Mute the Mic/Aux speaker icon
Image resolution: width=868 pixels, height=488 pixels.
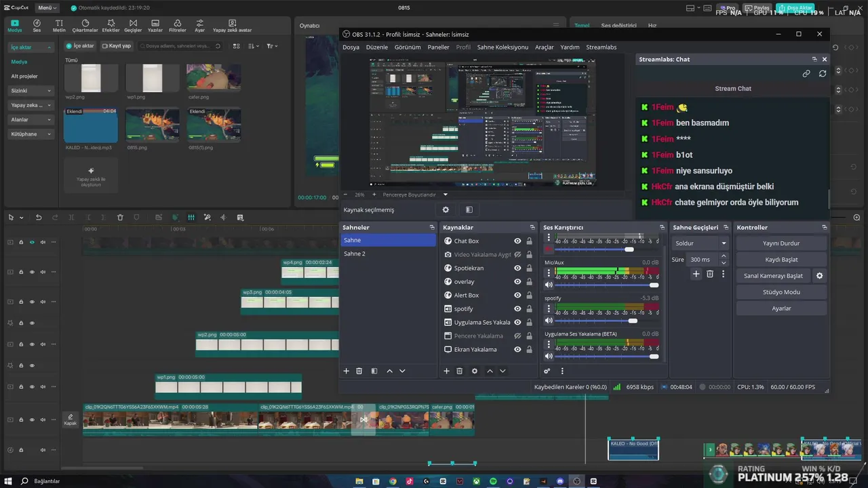(x=549, y=285)
